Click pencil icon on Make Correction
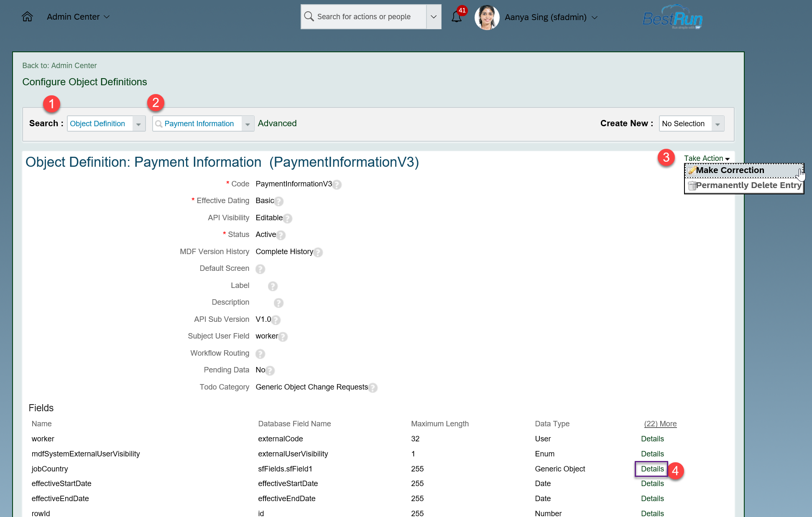This screenshot has width=812, height=517. [x=692, y=171]
